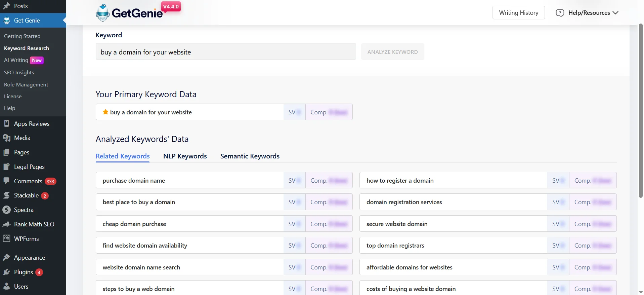
Task: Click the Comments 333 count badge
Action: click(x=50, y=181)
